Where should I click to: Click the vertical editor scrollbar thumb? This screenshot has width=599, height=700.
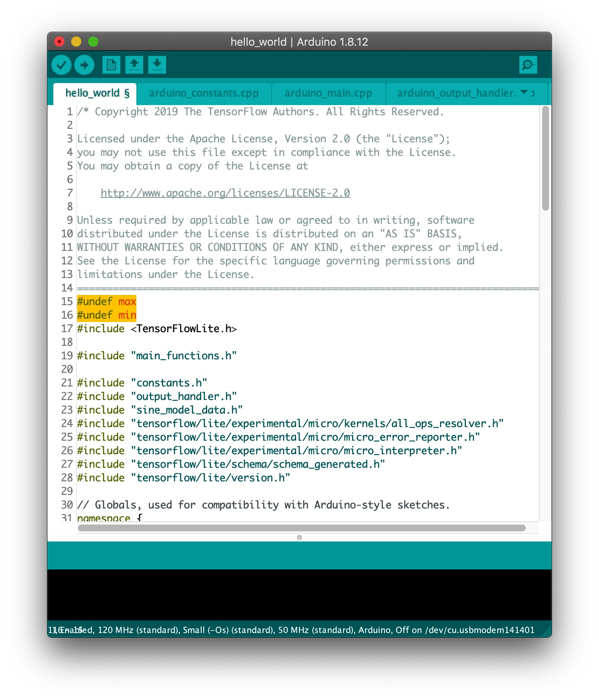[x=546, y=158]
